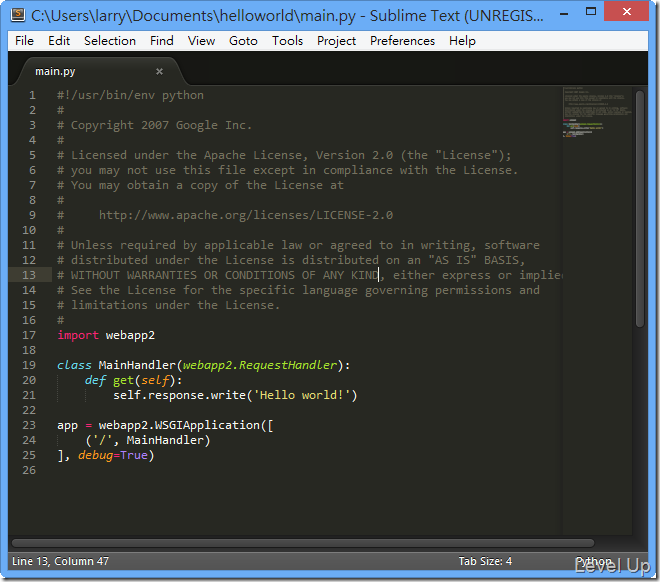The height and width of the screenshot is (582, 660).
Task: Click the 'get' method name
Action: click(123, 380)
